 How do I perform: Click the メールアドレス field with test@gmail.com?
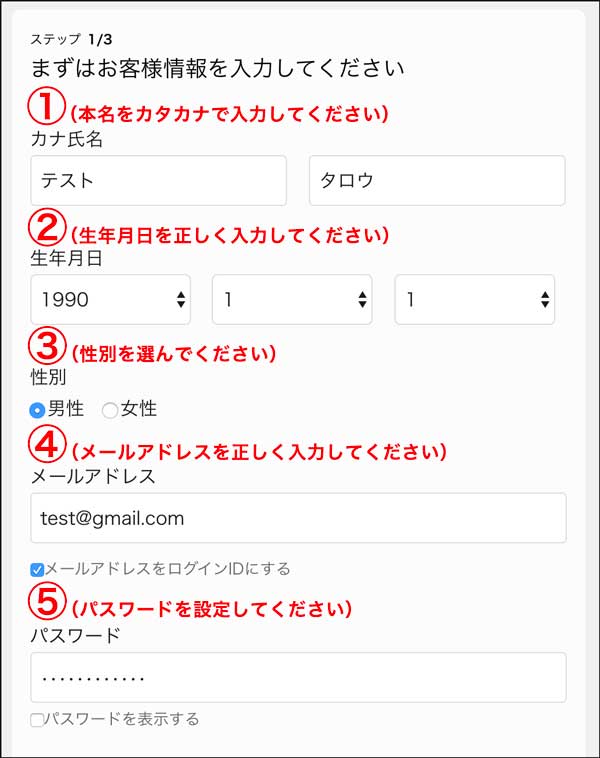298,518
